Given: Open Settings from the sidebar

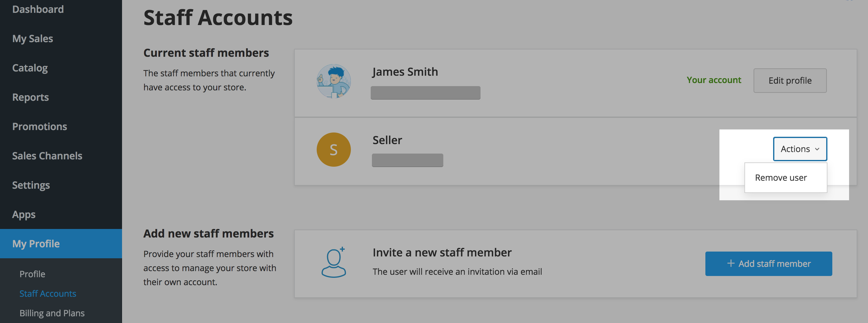Looking at the screenshot, I should tap(31, 185).
